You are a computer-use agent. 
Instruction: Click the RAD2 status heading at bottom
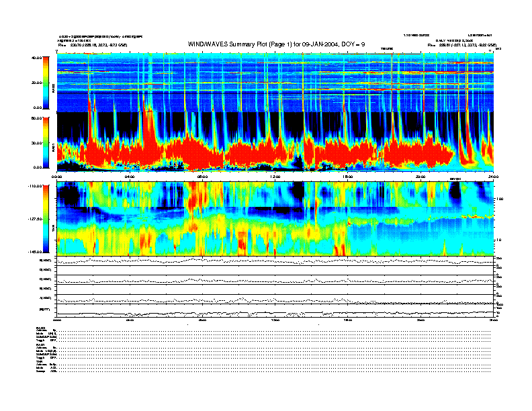click(x=41, y=328)
